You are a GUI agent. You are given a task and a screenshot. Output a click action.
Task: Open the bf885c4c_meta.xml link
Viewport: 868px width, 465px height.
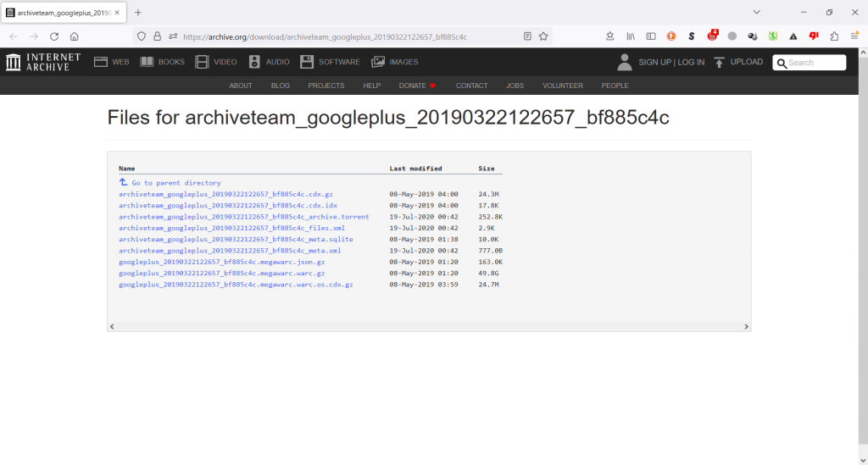[x=230, y=251]
